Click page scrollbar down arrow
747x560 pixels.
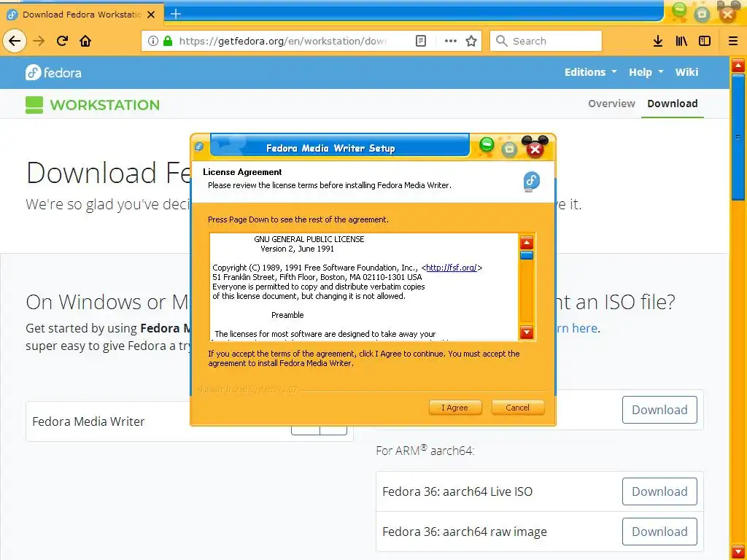[x=738, y=552]
